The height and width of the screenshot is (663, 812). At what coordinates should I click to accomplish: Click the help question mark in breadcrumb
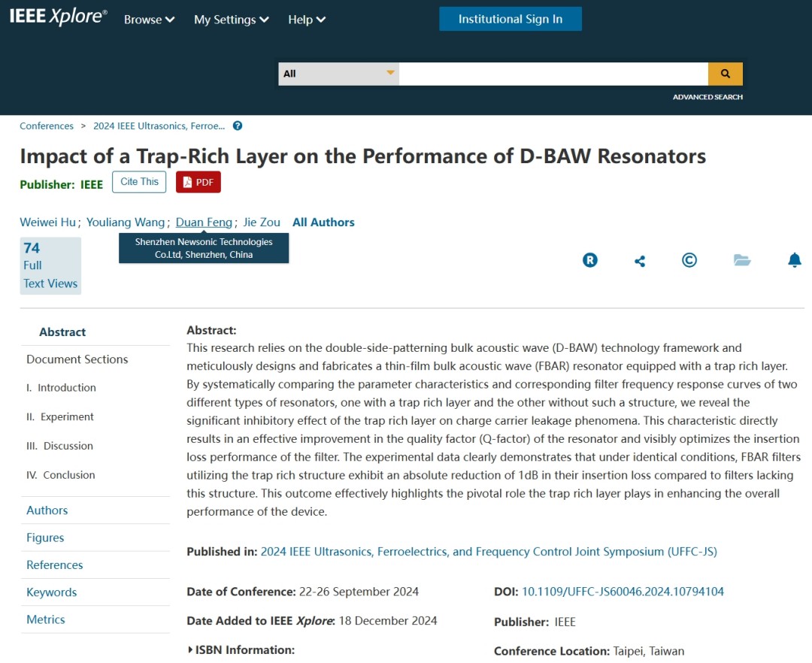(x=238, y=126)
